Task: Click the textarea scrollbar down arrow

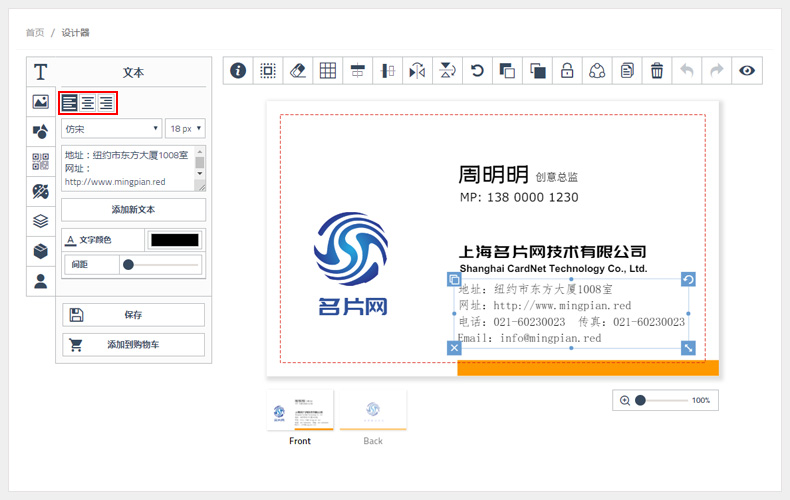Action: (200, 173)
